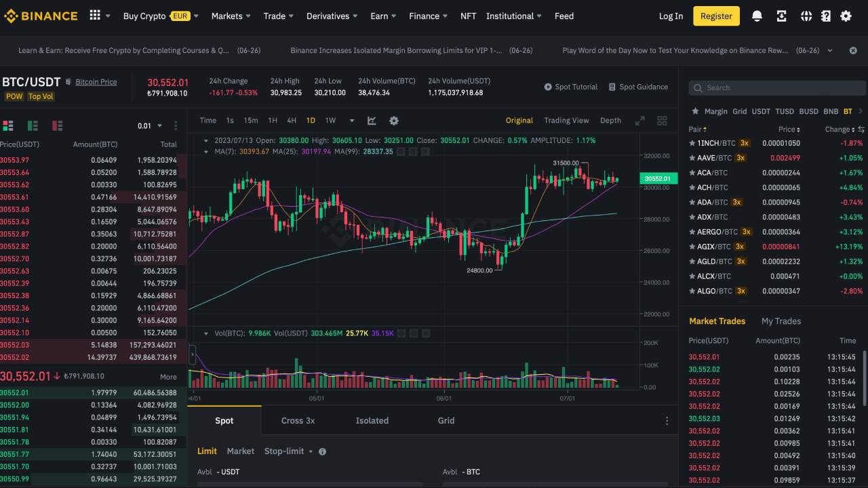Dismiss the announcement bar with close icon

(x=852, y=50)
